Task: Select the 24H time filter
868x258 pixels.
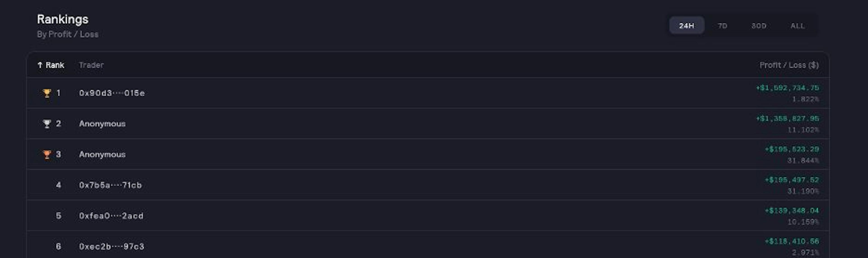Action: pos(686,25)
